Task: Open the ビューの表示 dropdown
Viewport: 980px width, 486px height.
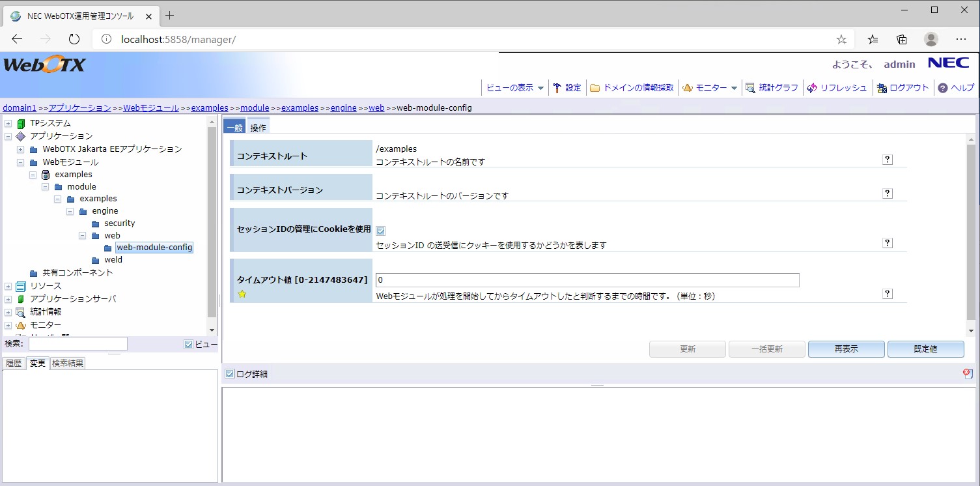Action: pos(514,87)
